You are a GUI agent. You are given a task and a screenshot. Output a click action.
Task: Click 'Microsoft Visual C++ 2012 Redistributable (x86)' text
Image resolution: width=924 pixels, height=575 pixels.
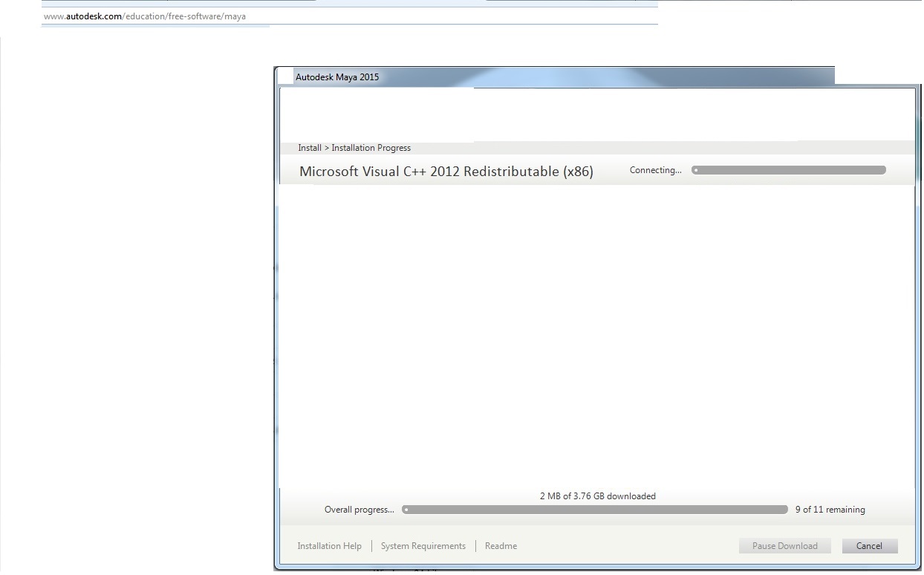[446, 172]
